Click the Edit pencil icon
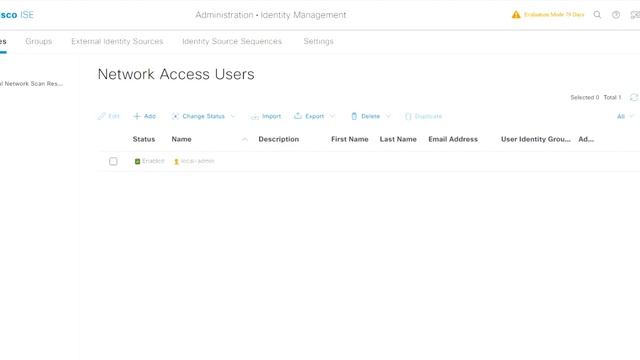Image resolution: width=640 pixels, height=360 pixels. (x=102, y=116)
